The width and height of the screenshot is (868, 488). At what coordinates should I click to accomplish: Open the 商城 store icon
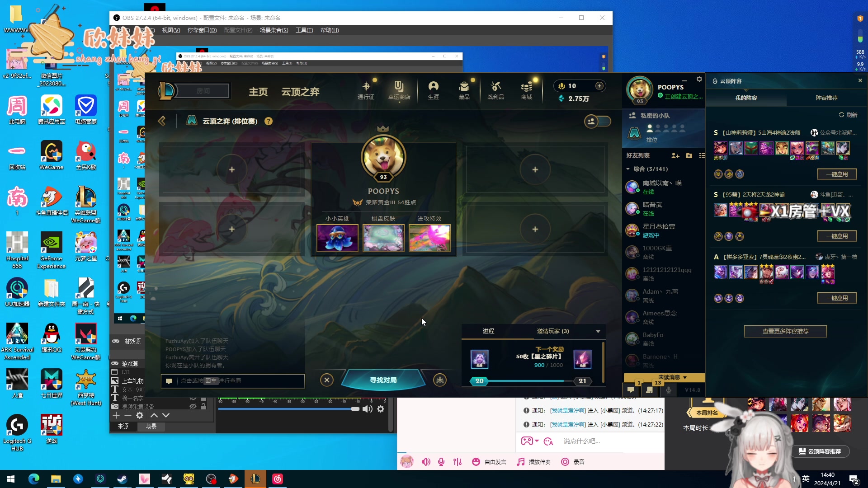coord(527,90)
